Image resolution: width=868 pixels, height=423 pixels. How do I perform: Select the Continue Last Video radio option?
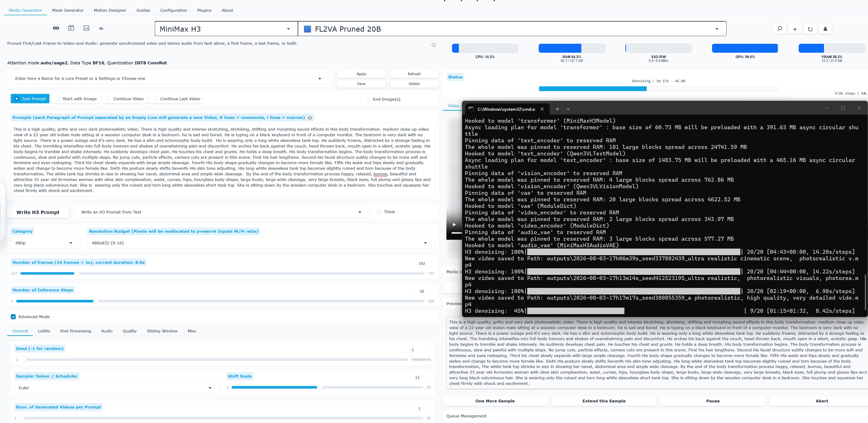(x=176, y=99)
